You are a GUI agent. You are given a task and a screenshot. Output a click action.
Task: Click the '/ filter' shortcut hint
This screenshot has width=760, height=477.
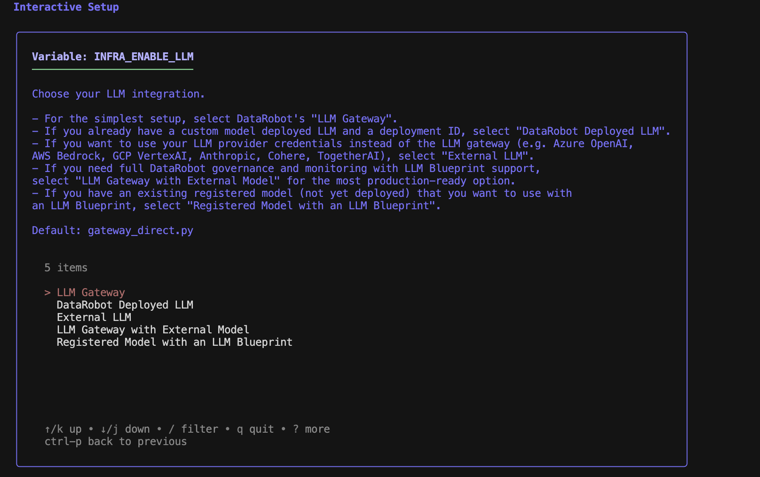pyautogui.click(x=193, y=429)
